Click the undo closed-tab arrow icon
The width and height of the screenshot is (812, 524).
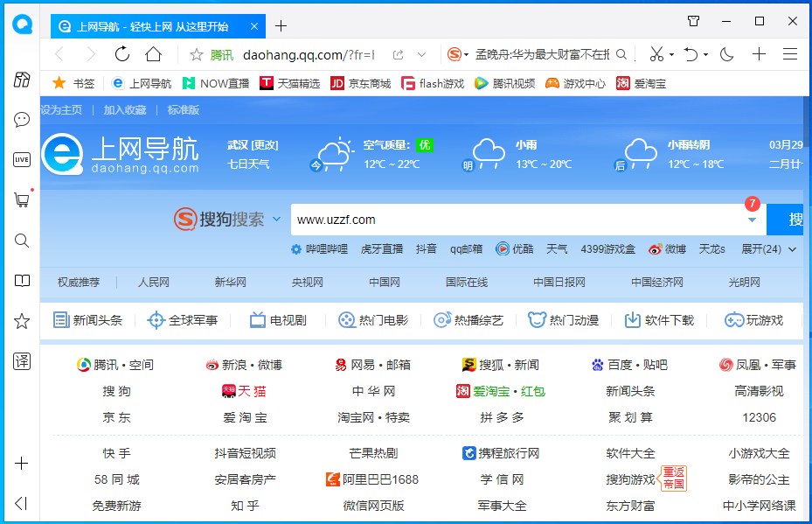coord(691,54)
